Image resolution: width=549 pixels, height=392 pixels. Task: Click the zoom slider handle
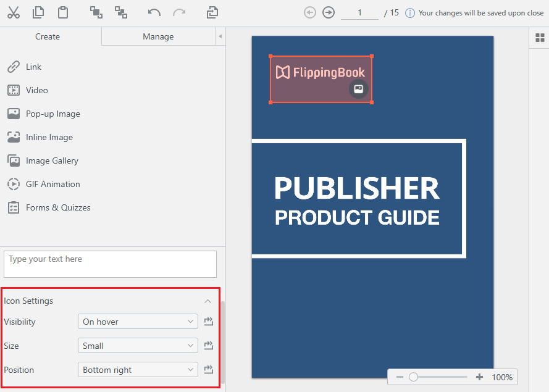414,377
